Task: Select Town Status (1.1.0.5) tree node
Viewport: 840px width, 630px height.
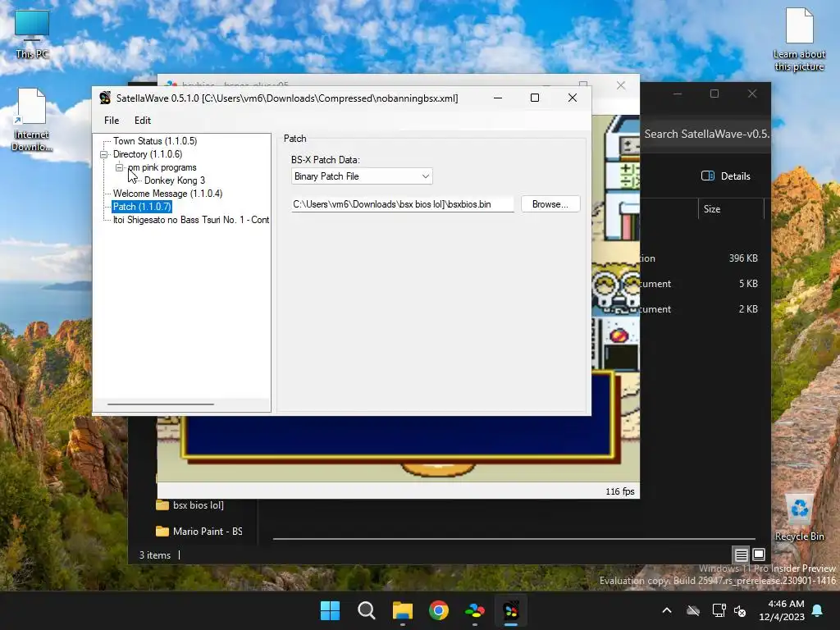Action: tap(155, 141)
